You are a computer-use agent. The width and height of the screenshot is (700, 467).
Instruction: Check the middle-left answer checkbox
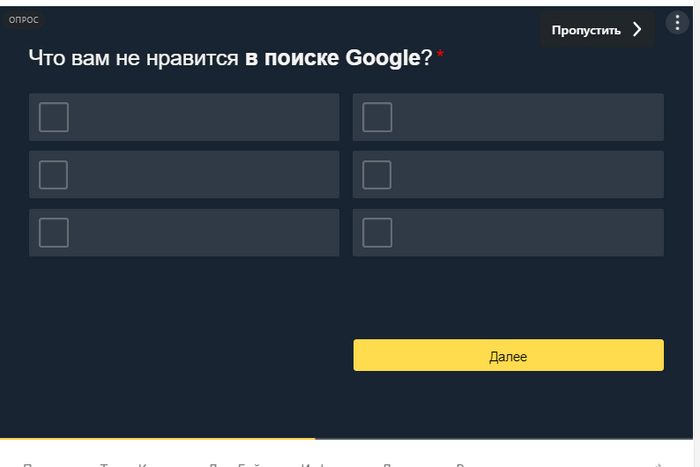[x=54, y=175]
